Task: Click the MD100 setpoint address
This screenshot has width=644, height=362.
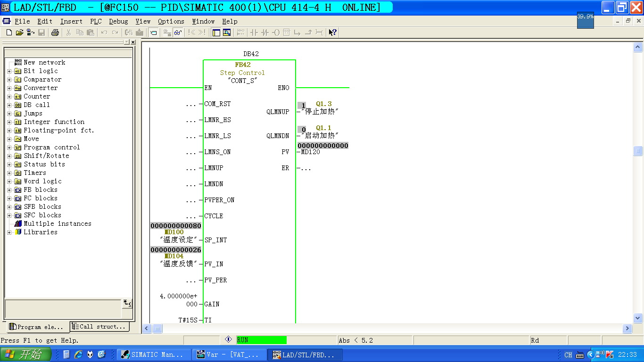Action: tap(174, 232)
